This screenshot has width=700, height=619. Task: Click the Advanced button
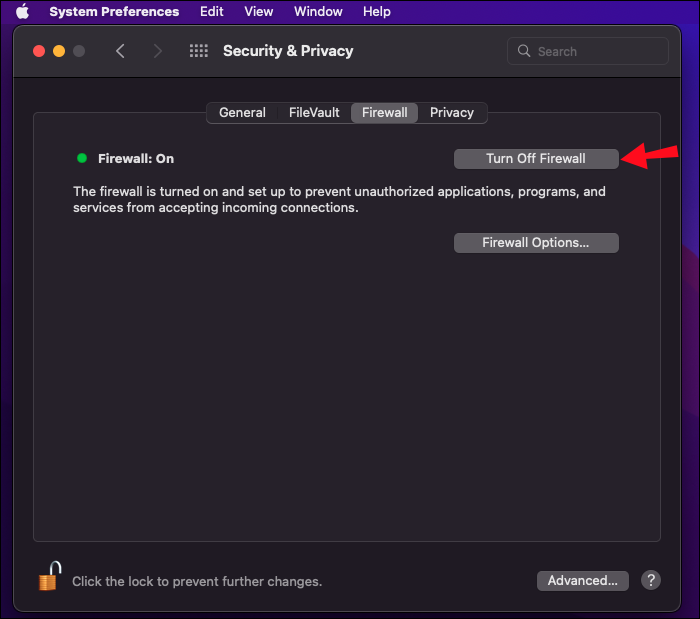point(582,580)
